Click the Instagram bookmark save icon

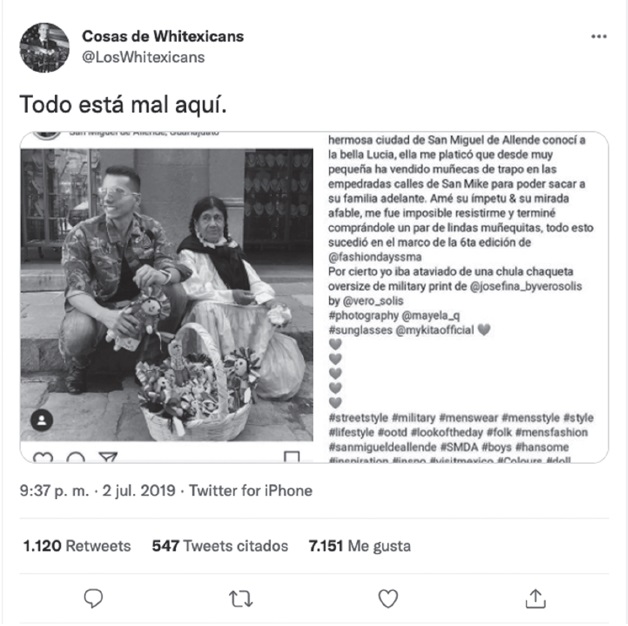tap(292, 457)
